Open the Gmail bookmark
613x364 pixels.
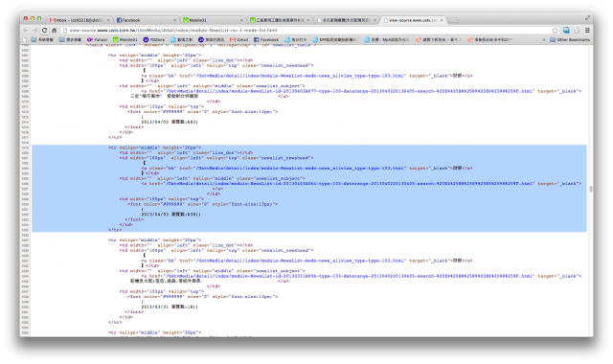pos(238,39)
